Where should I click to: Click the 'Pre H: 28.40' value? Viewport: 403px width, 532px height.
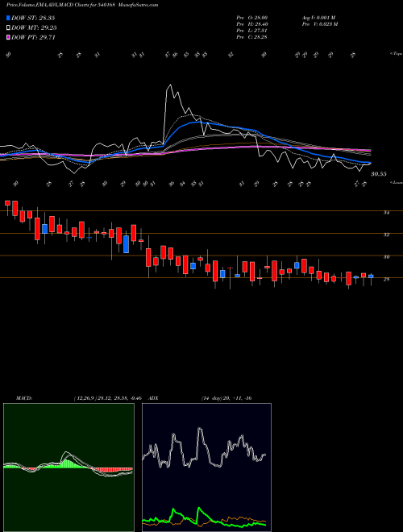[251, 24]
